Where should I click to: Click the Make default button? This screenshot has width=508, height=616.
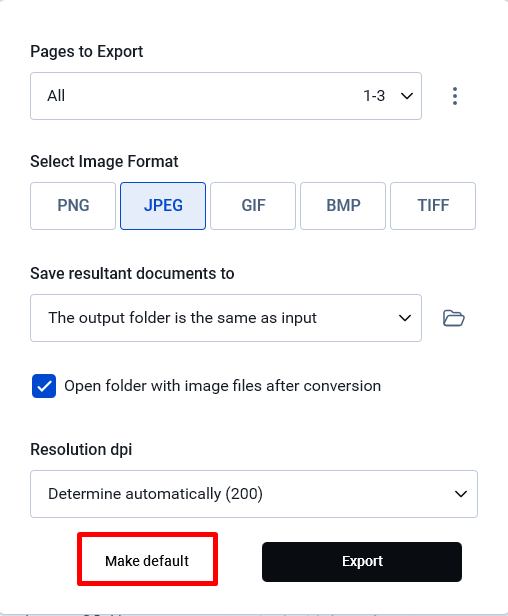point(147,561)
